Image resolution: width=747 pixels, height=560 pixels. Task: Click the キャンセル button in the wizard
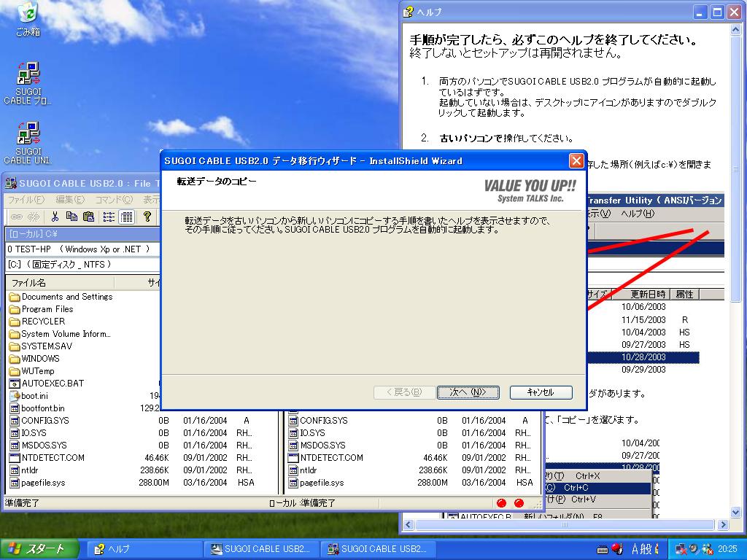point(541,392)
